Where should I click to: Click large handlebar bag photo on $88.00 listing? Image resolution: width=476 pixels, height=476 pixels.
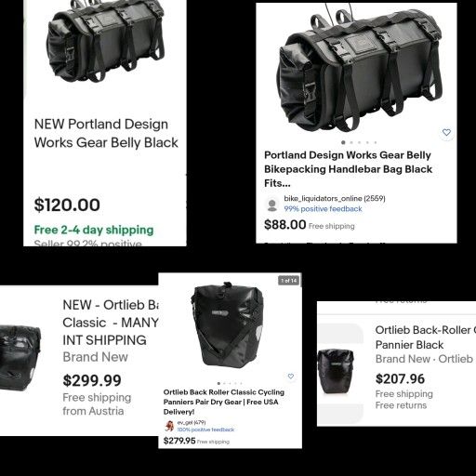[x=360, y=70]
